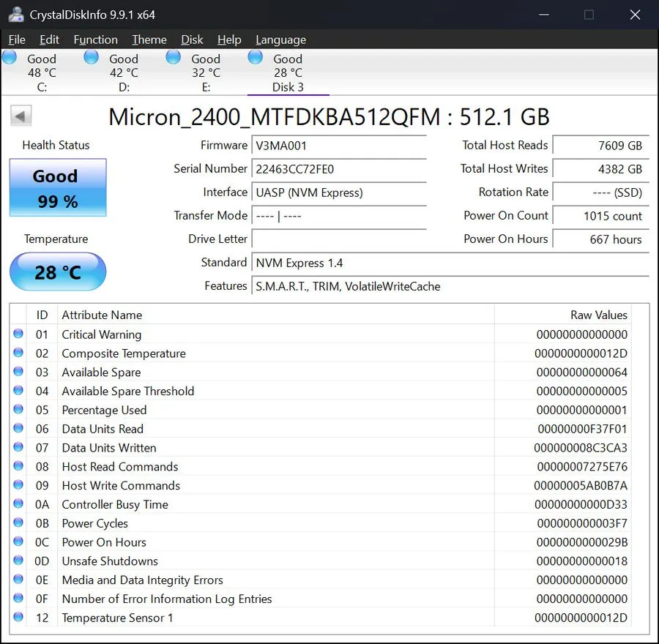Click the status icon for Power Cycles
The width and height of the screenshot is (659, 644).
tap(18, 523)
